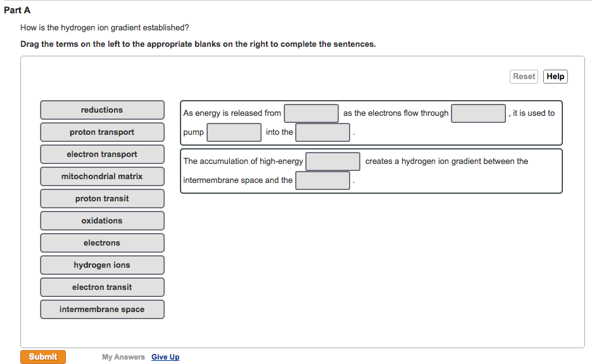Click the blank after the word 'pump'

[234, 132]
